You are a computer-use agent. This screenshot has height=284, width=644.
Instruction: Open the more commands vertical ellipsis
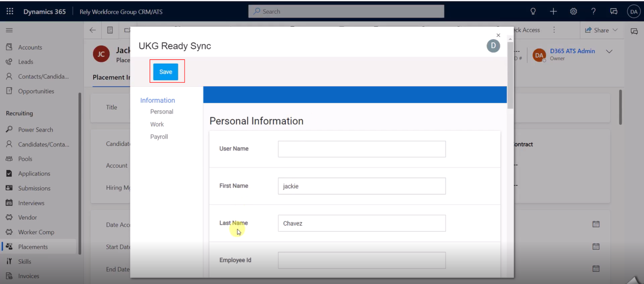[x=554, y=30]
